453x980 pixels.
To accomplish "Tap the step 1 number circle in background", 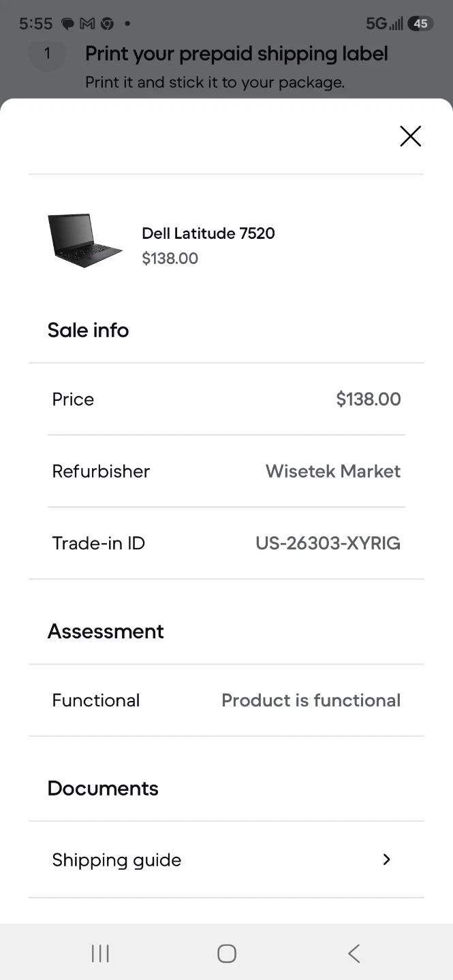I will [47, 53].
